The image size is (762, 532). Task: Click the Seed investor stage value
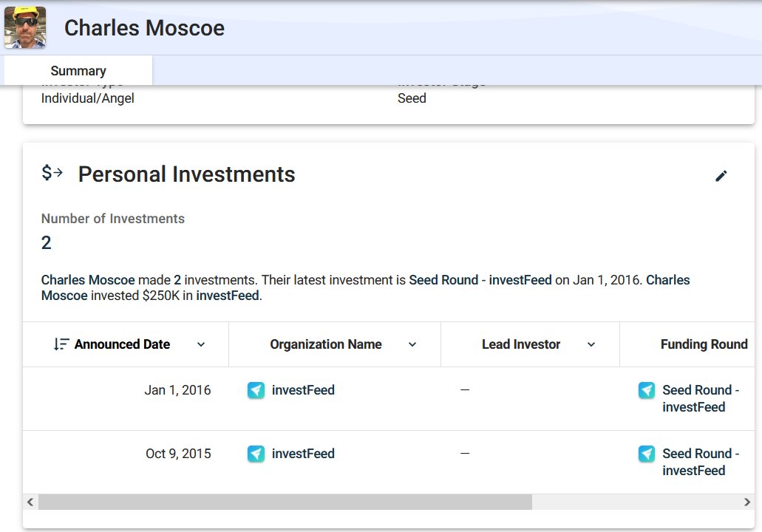[412, 98]
